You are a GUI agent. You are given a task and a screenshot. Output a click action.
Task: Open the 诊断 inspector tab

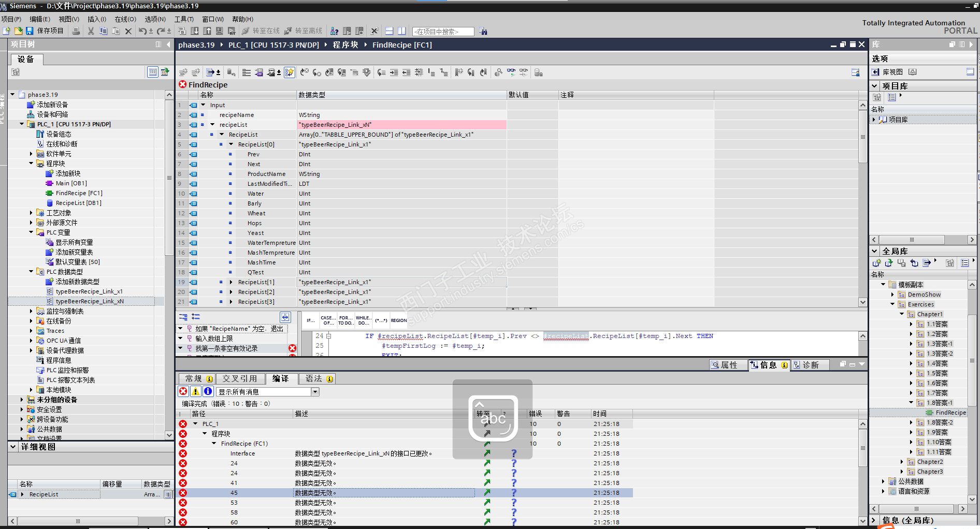[x=811, y=365]
